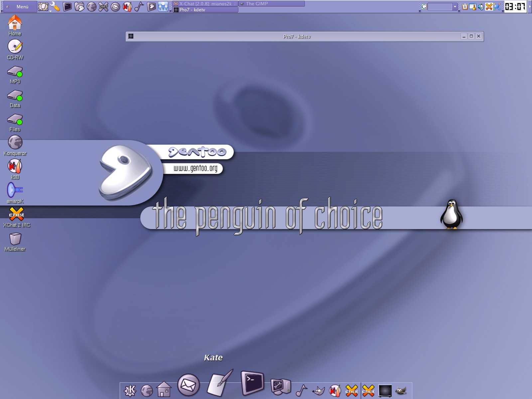Image resolution: width=532 pixels, height=399 pixels.
Task: Open network connections tray icon
Action: 497,7
